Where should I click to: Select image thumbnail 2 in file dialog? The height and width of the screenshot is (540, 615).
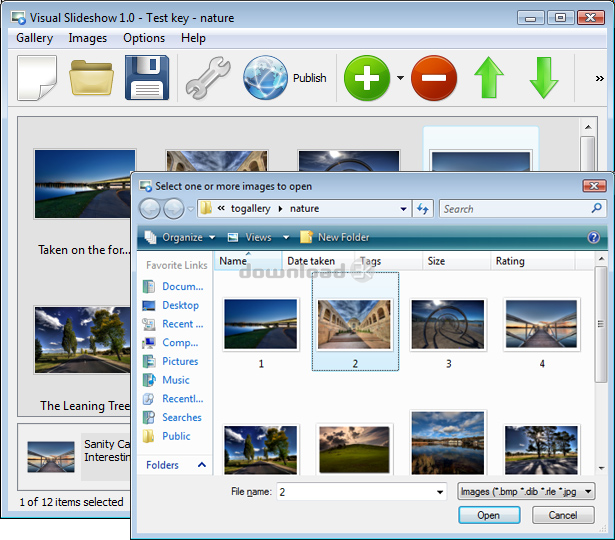[x=355, y=324]
